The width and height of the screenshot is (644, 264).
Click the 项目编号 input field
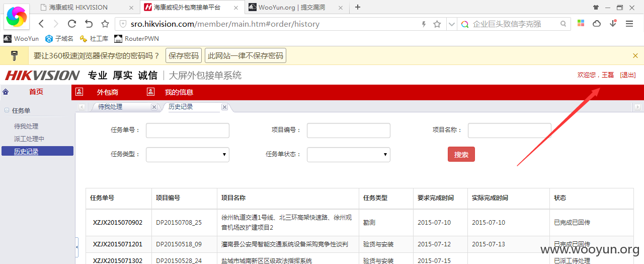[349, 130]
